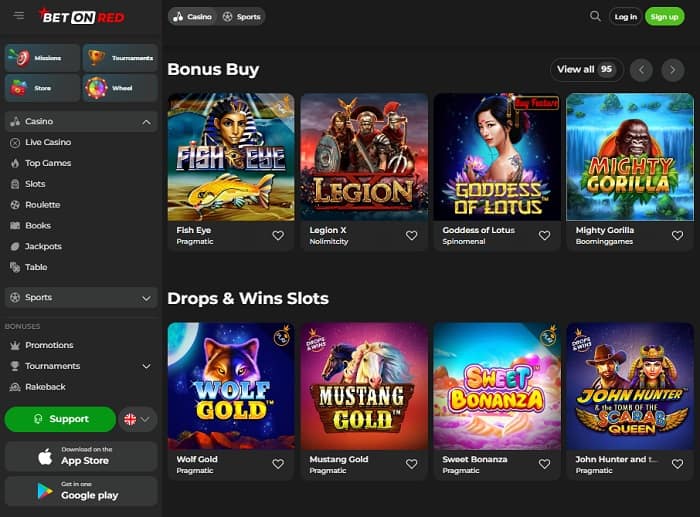Open the Fish Eye game thumbnail
The height and width of the screenshot is (517, 700).
click(231, 157)
